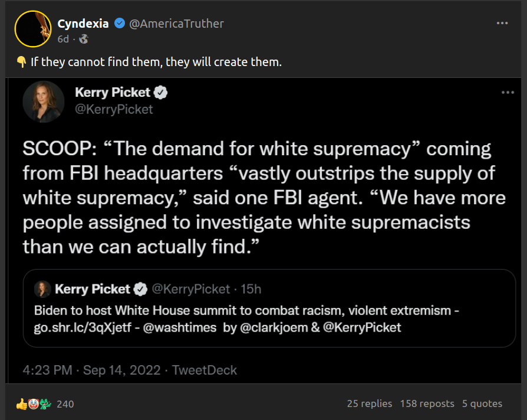
Task: Click the 240 reactions count
Action: (x=65, y=404)
